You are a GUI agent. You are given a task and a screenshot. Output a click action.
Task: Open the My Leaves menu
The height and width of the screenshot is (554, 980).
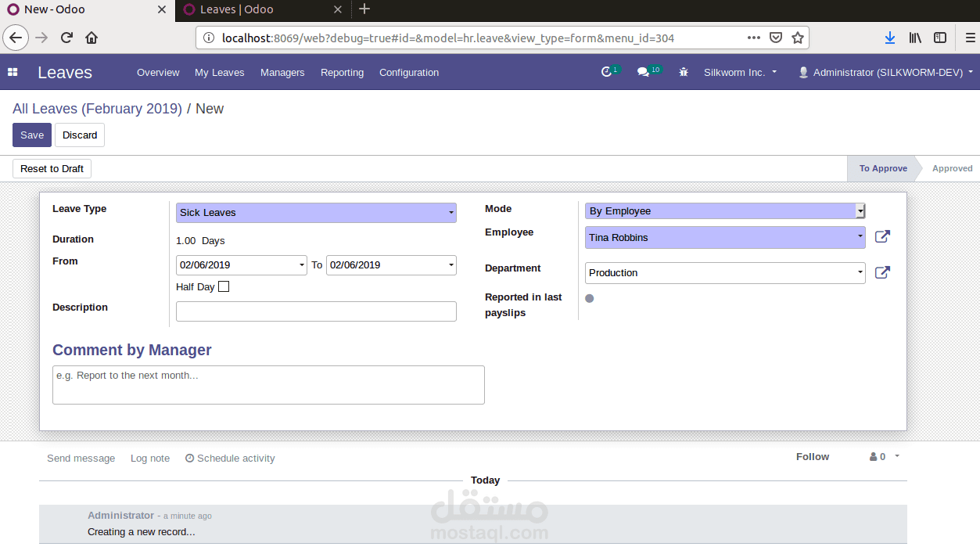pyautogui.click(x=219, y=72)
